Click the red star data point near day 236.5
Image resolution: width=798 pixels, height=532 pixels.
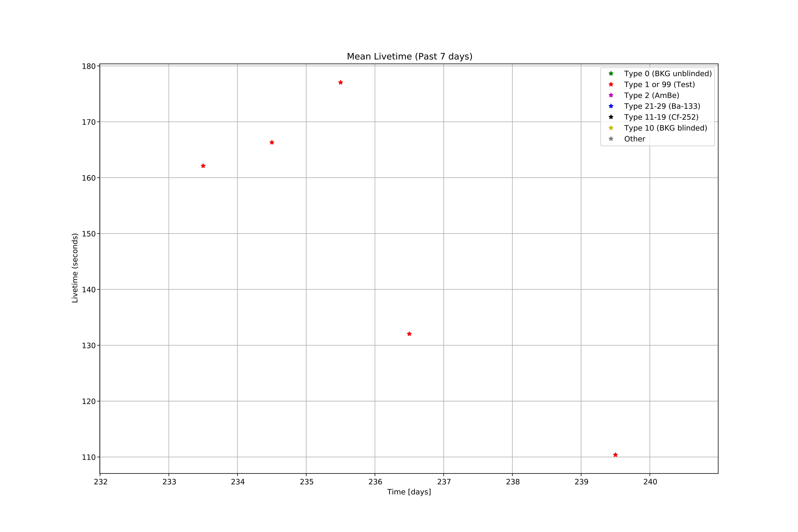coord(409,334)
